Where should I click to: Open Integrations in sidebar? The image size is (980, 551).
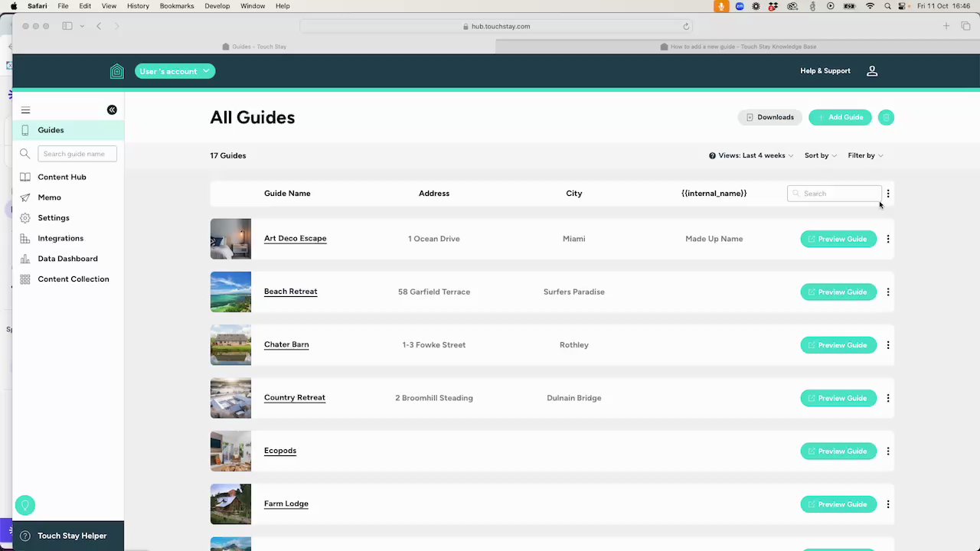pos(60,238)
